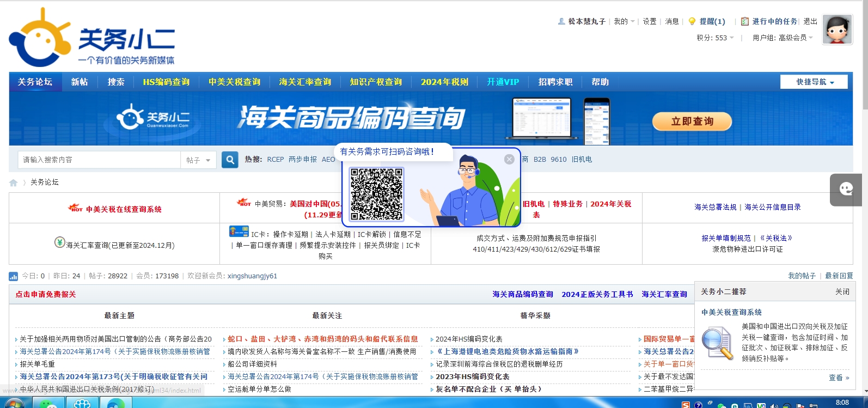Click the person icon beside 松本慧丸子

tap(561, 21)
